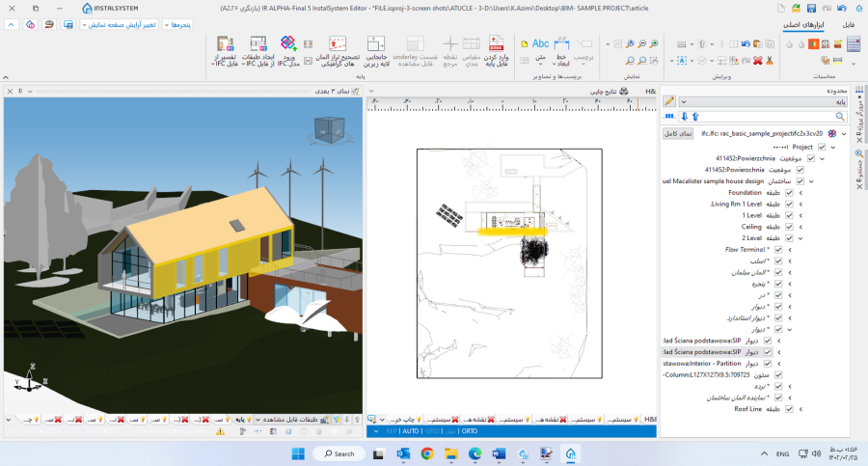Click the Correct graphic elevation icon
The width and height of the screenshot is (868, 466).
tap(337, 45)
